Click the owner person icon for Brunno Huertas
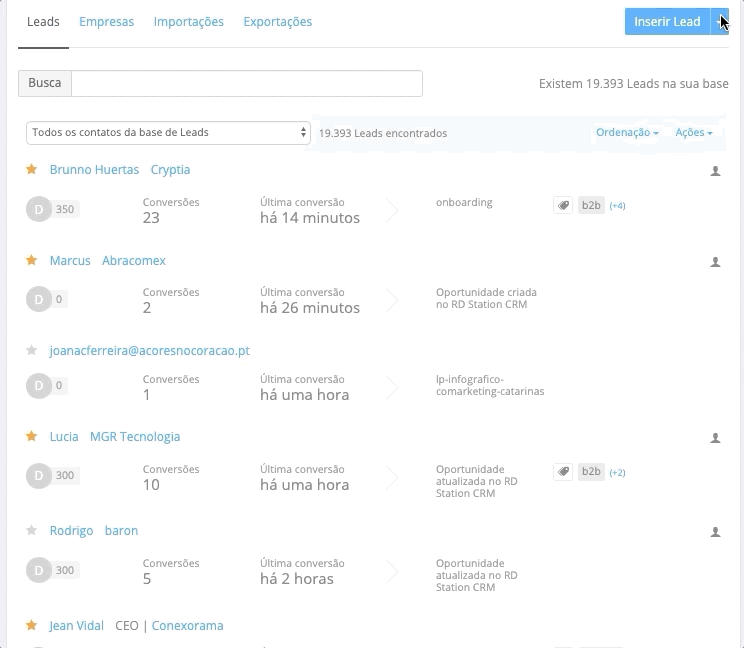The image size is (744, 648). pos(715,171)
